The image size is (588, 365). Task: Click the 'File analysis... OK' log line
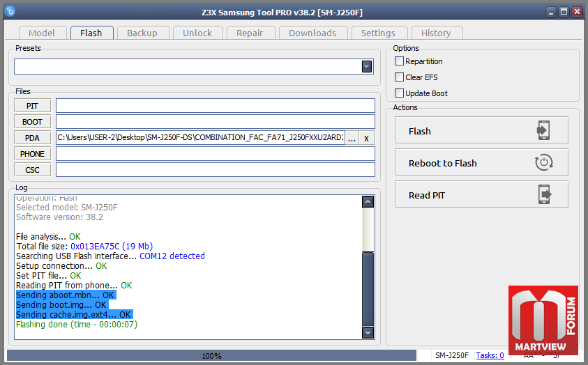[x=48, y=237]
